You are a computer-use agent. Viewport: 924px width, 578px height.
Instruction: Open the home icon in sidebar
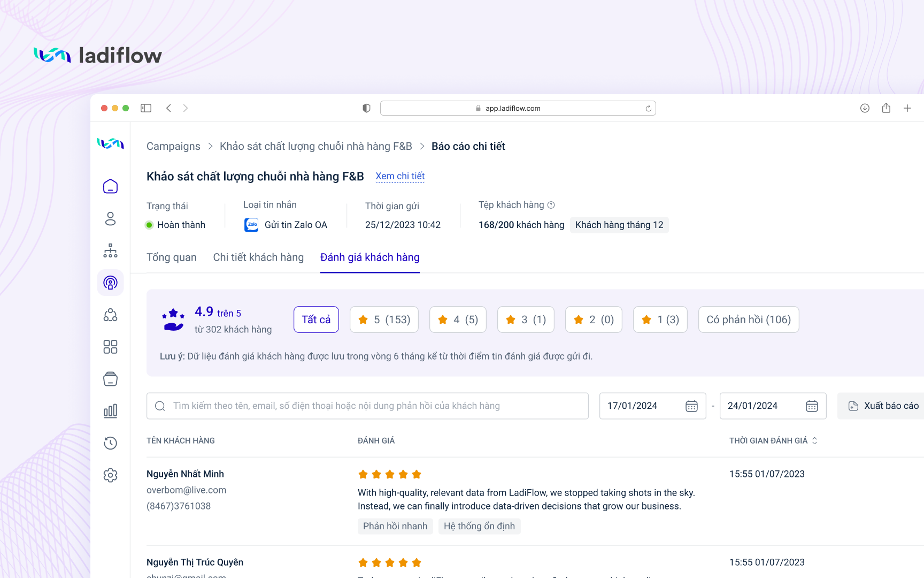(x=110, y=186)
